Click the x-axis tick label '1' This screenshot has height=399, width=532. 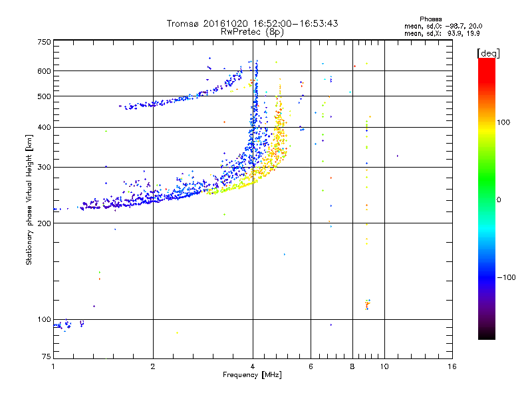tap(53, 366)
